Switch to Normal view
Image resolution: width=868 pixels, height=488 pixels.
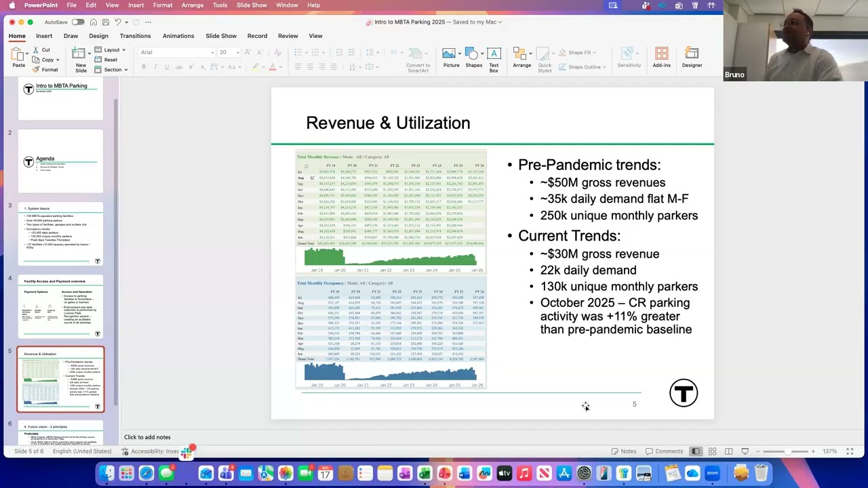coord(696,451)
